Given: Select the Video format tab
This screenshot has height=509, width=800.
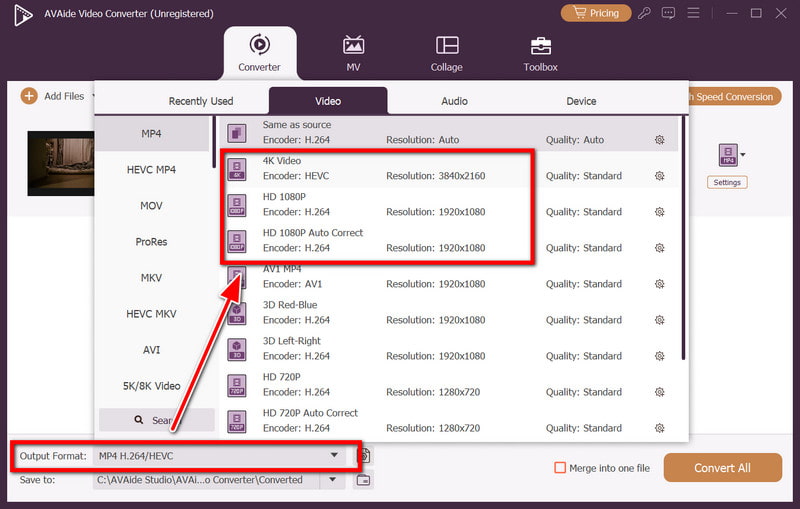Looking at the screenshot, I should [x=328, y=101].
